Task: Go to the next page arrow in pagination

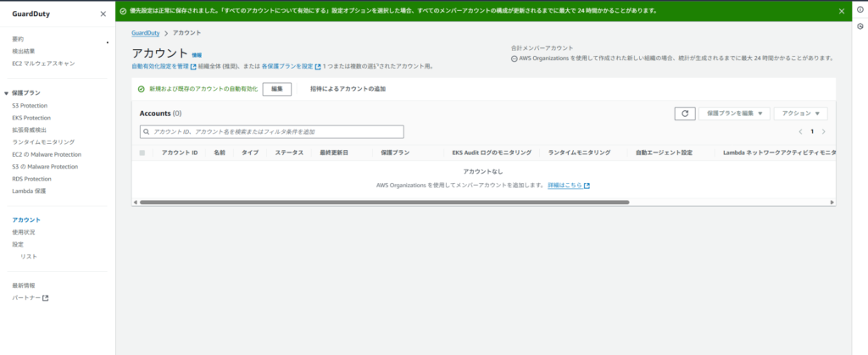Action: coord(824,131)
